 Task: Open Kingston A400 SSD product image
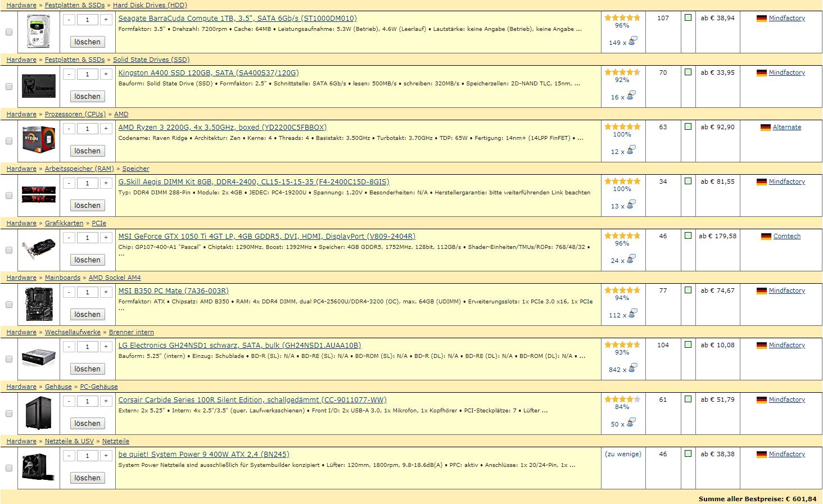tap(39, 87)
